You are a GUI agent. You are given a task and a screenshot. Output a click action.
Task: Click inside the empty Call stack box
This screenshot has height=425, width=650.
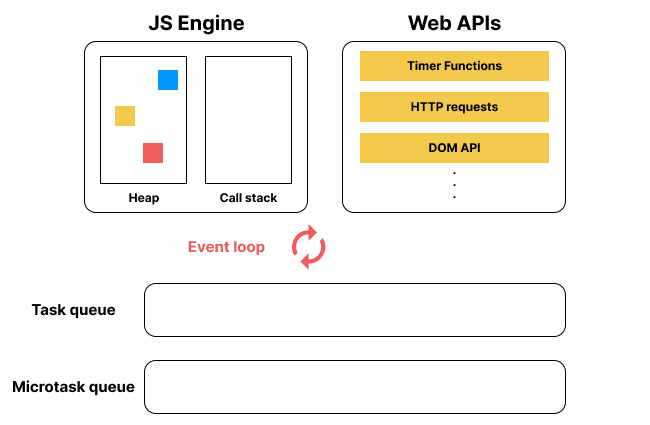[x=248, y=119]
